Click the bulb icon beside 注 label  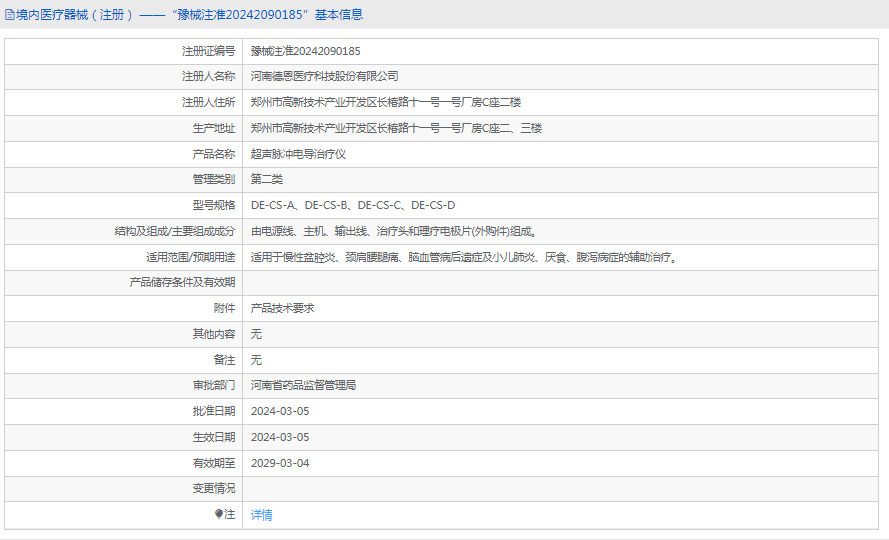coord(219,514)
